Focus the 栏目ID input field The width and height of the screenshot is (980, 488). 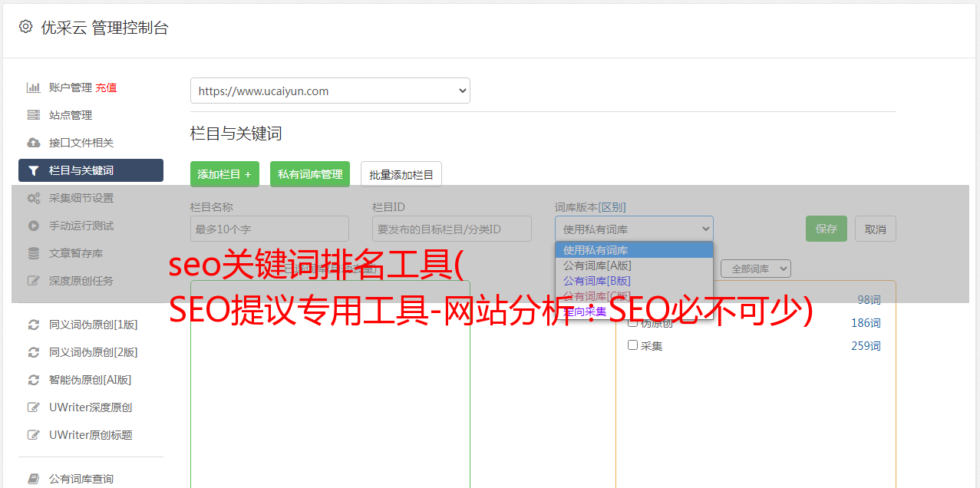tap(452, 229)
